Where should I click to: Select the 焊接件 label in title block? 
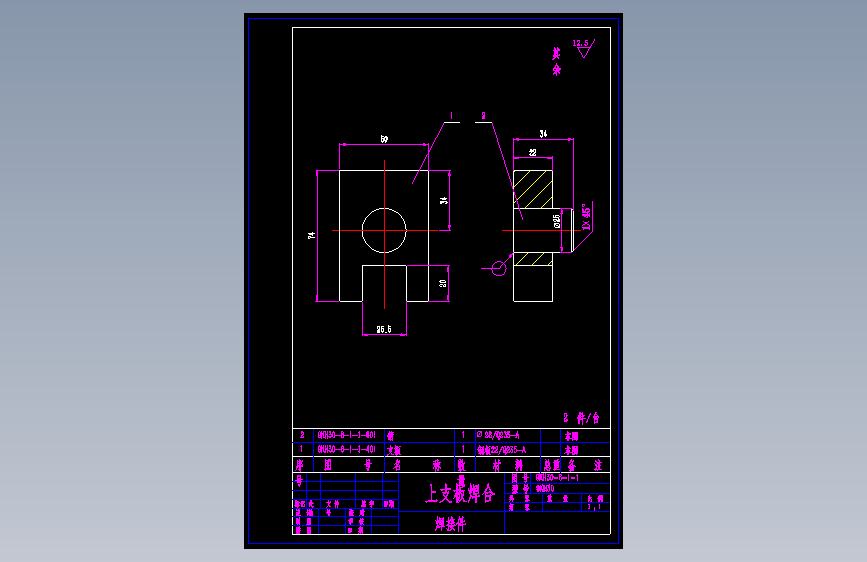[x=450, y=523]
